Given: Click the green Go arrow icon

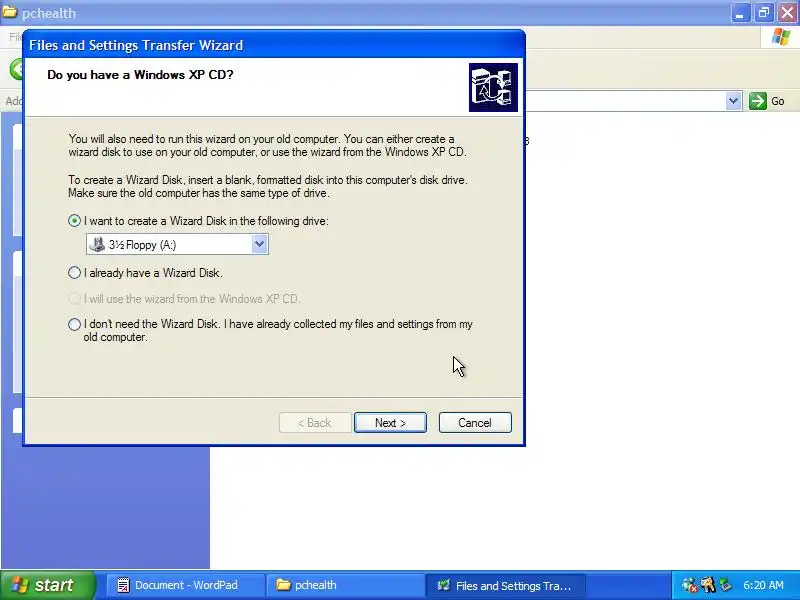Looking at the screenshot, I should pyautogui.click(x=758, y=101).
